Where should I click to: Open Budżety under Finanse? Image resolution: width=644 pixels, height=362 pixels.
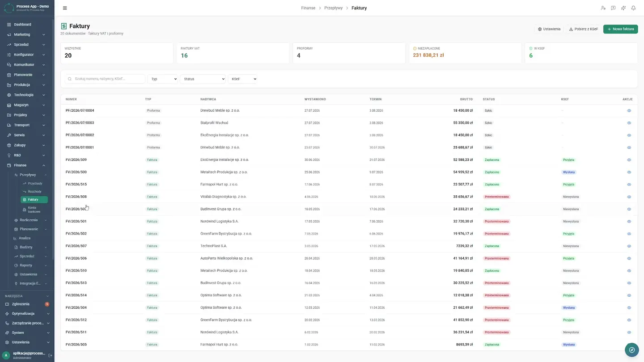pos(30,247)
